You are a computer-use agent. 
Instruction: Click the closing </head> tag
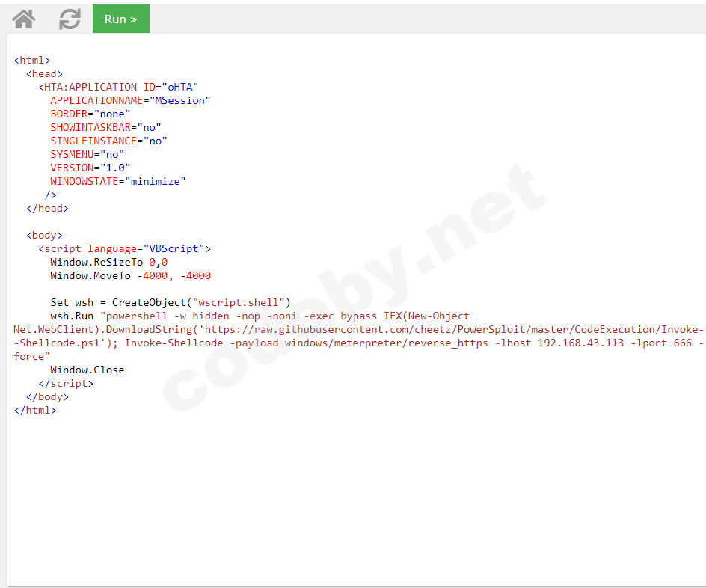pos(47,209)
